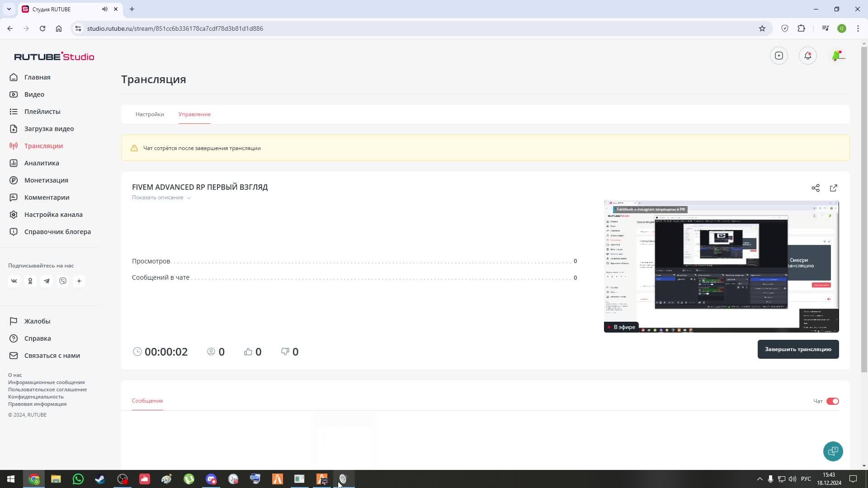Open stream page in new tab via external link icon
The width and height of the screenshot is (868, 488).
(834, 188)
